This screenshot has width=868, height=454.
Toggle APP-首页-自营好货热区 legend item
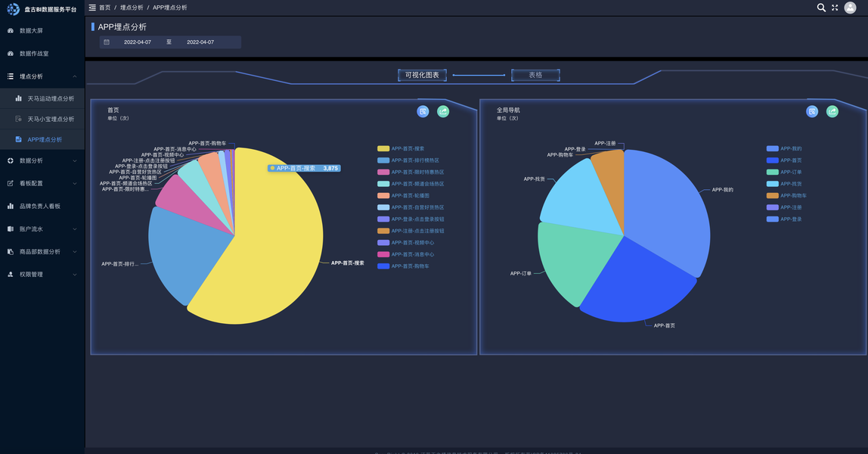tap(411, 207)
